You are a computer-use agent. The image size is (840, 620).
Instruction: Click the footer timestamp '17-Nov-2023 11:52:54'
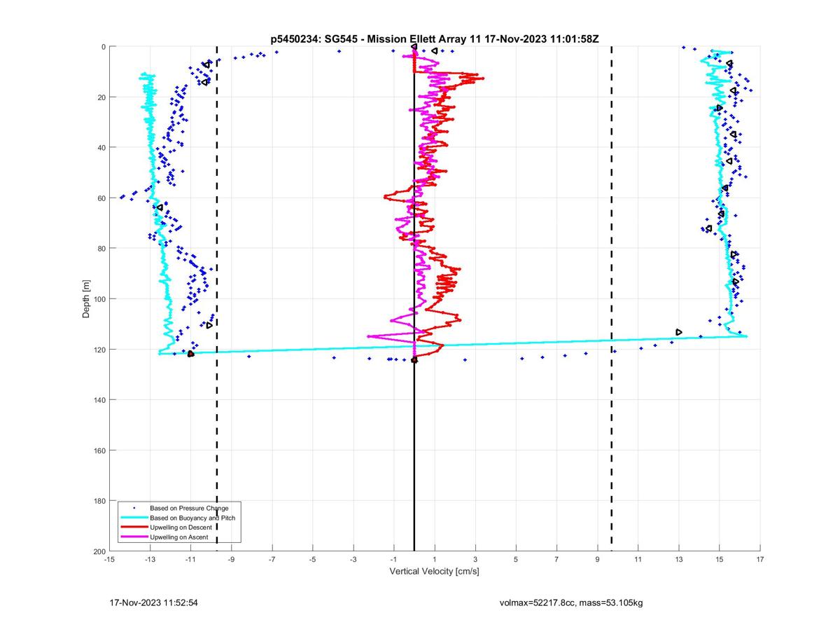coord(154,602)
